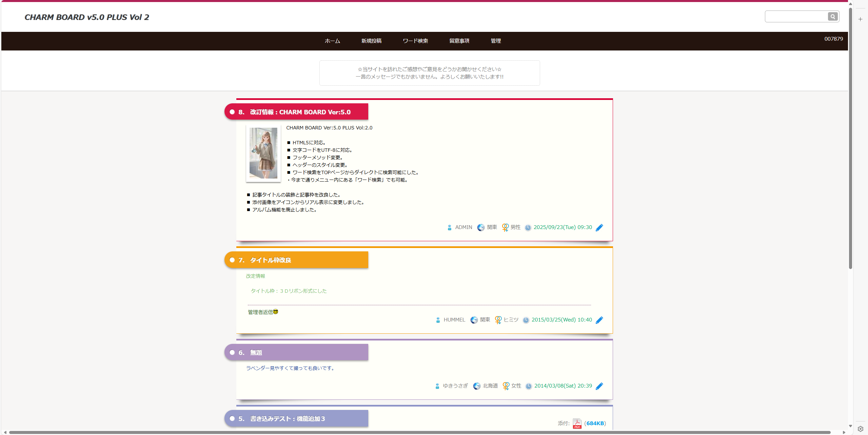Viewport: 868px width, 435px height.
Task: Click the clock icon beside 2025/09/23 date
Action: tap(528, 228)
